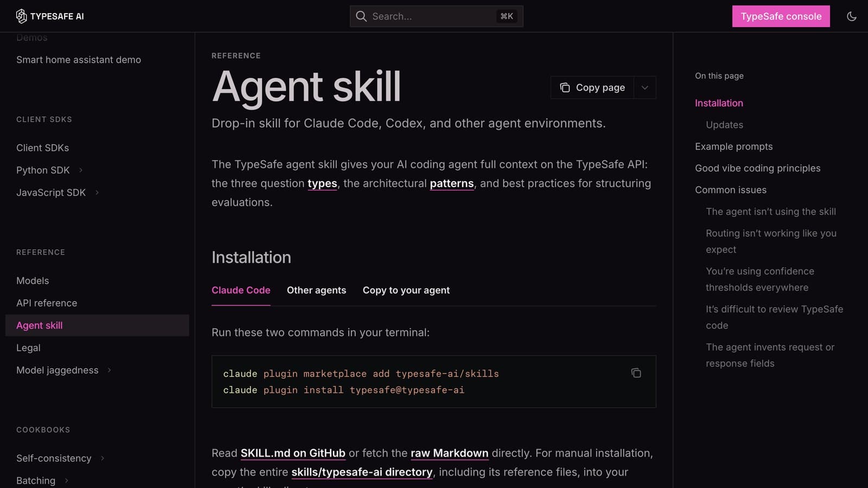Click the ⌘K shortcut badge
The image size is (868, 488).
(x=507, y=16)
